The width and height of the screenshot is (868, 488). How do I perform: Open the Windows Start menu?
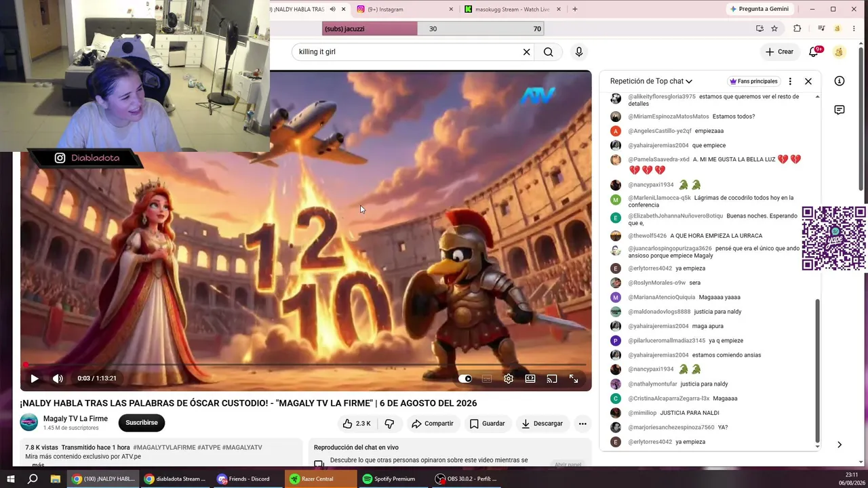click(x=10, y=479)
